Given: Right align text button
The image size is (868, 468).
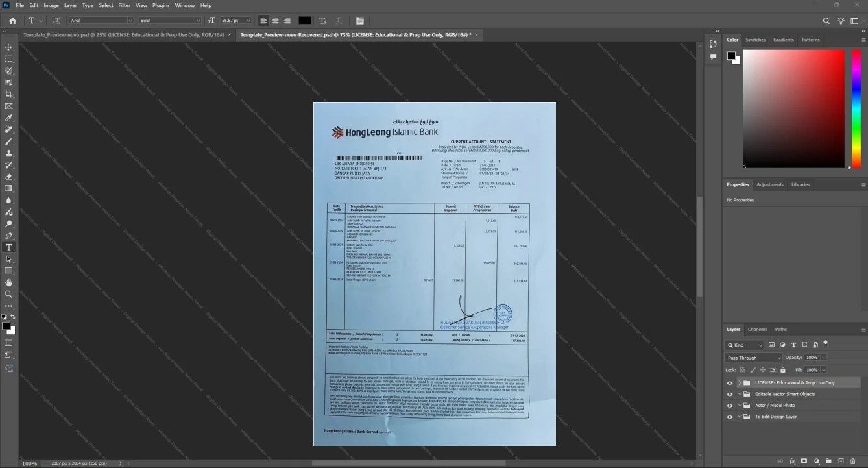Looking at the screenshot, I should click(x=287, y=21).
